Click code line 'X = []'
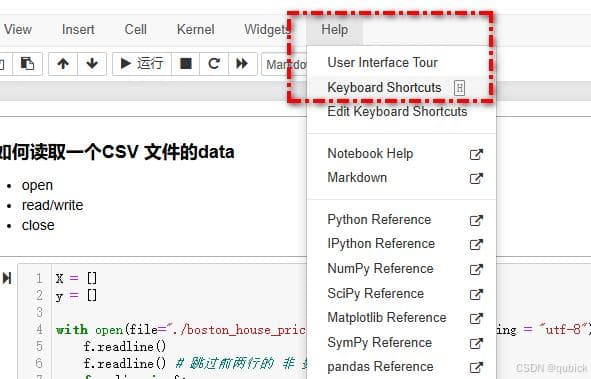Screen dimensions: 591x379 [x=77, y=278]
